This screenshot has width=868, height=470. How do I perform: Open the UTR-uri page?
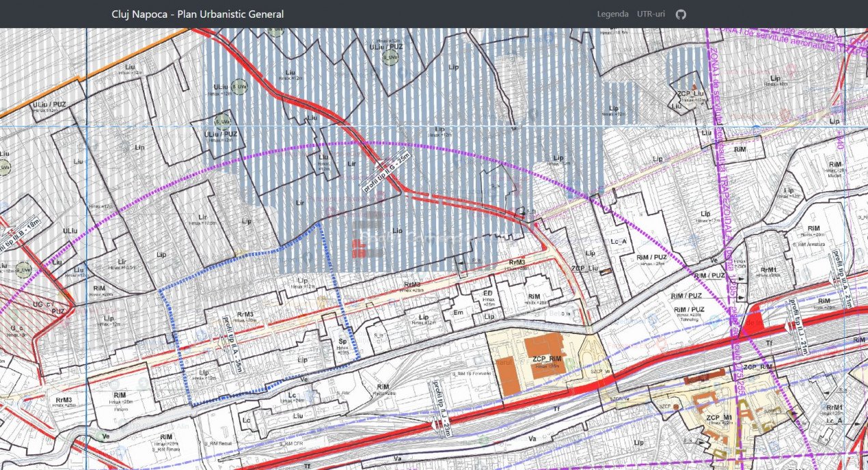(651, 14)
